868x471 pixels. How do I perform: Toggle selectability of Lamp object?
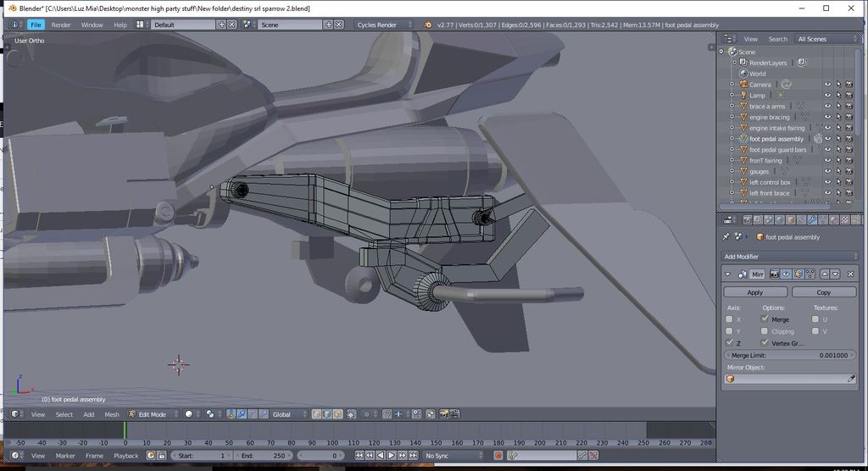tap(838, 95)
